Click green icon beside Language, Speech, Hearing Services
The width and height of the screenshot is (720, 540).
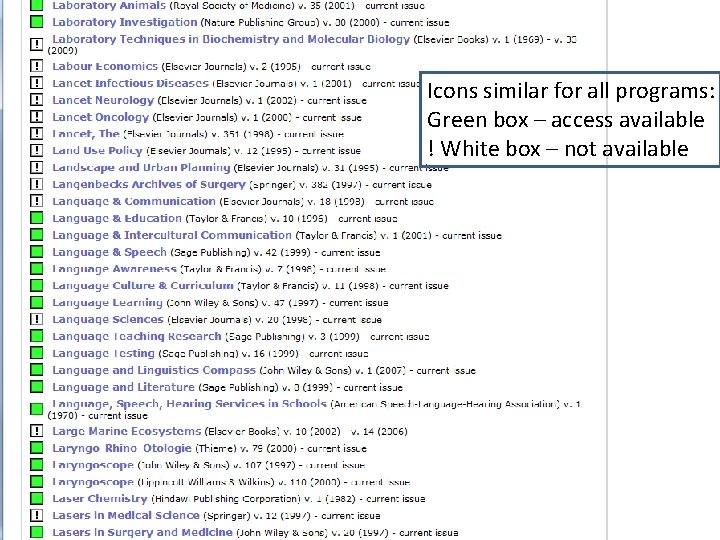coord(36,409)
